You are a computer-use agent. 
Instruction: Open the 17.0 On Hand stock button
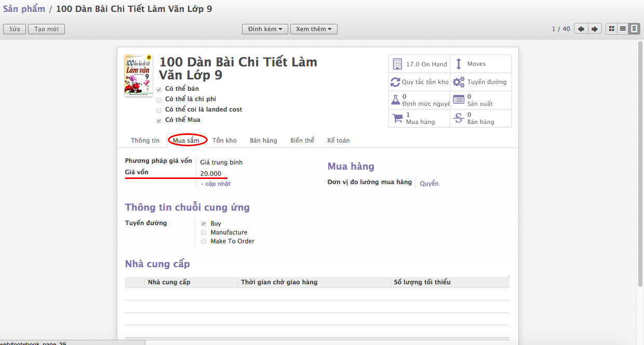click(x=419, y=64)
